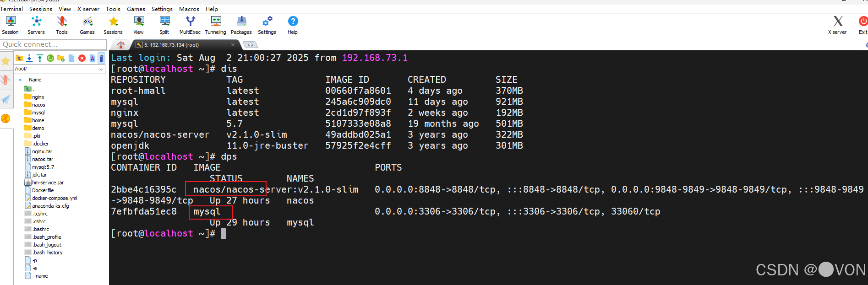This screenshot has width=868, height=285.
Task: Select the .docker folder
Action: tap(37, 144)
